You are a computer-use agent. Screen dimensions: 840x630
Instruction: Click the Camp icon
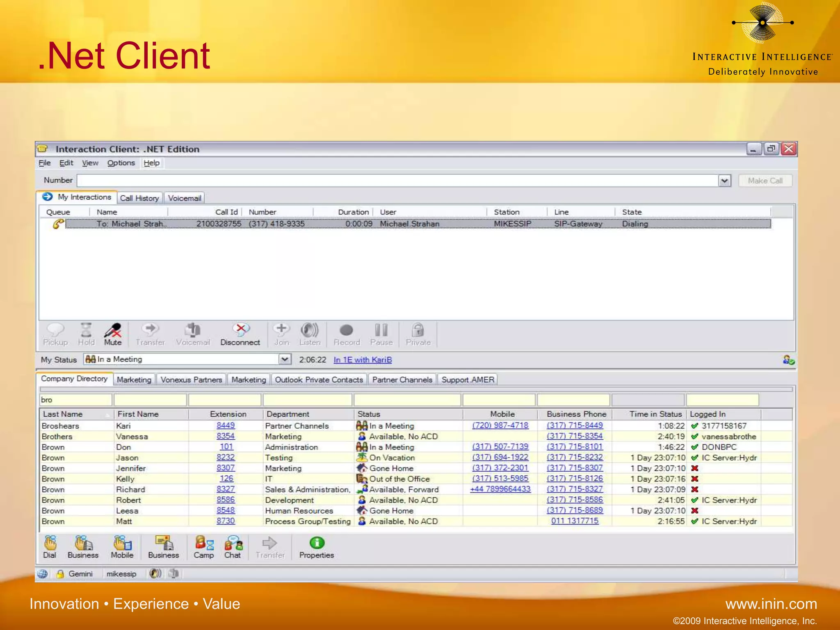click(x=204, y=543)
